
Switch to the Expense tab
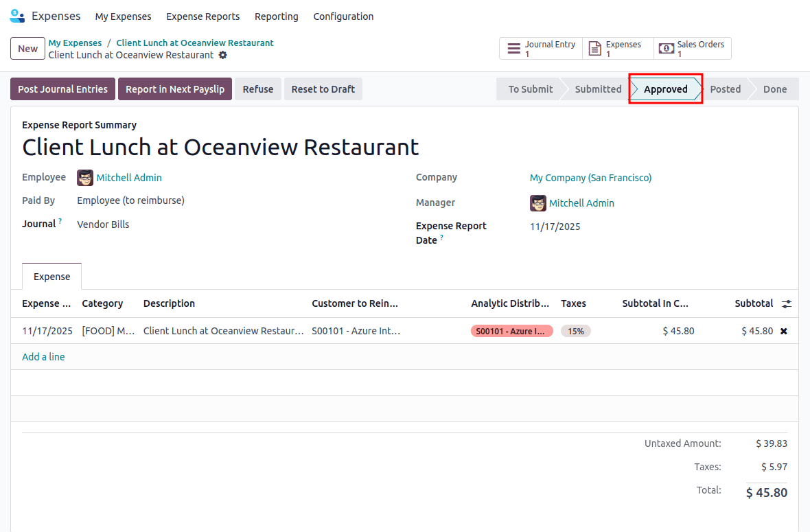(x=51, y=276)
